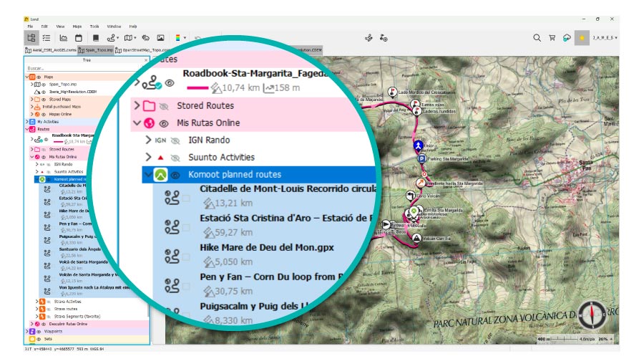
Task: Click the compass rose on the map
Action: pyautogui.click(x=592, y=315)
